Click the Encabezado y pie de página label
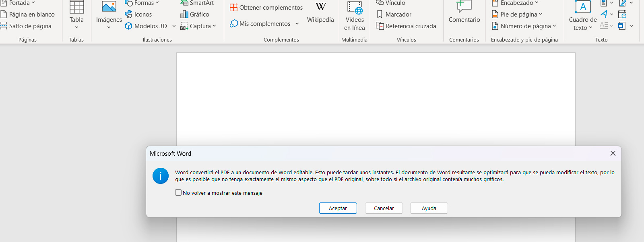The image size is (644, 242). 524,40
